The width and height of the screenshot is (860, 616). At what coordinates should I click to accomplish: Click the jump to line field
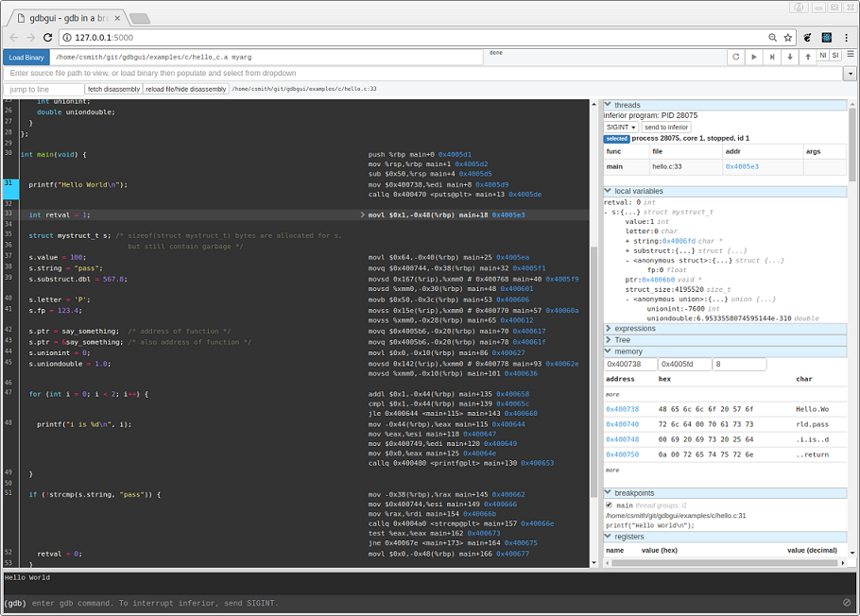coord(43,89)
